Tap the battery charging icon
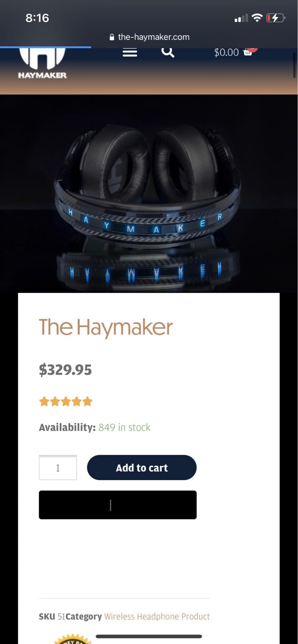 click(276, 18)
